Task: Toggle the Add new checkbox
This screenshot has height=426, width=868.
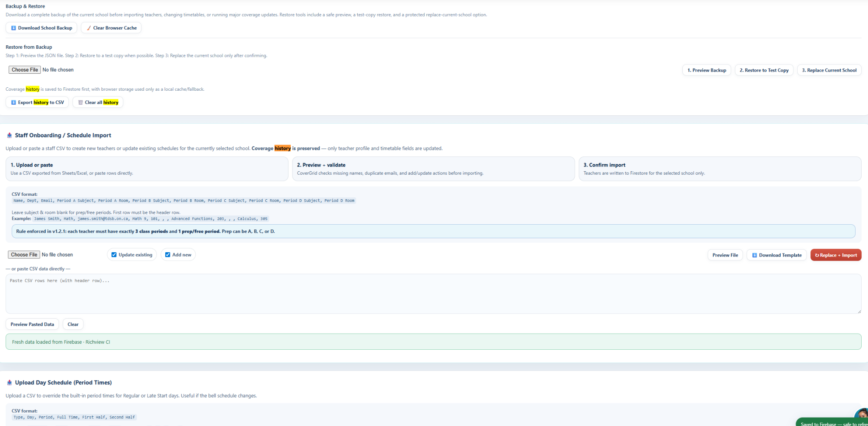Action: click(168, 255)
